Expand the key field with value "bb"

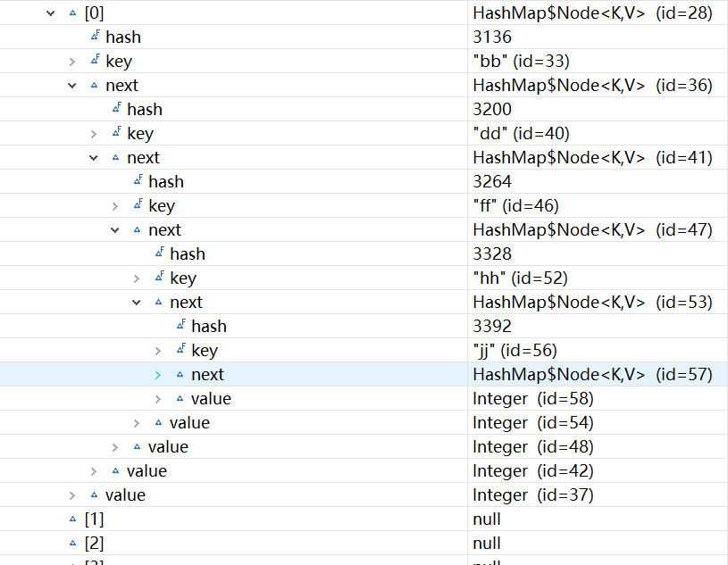pos(72,62)
